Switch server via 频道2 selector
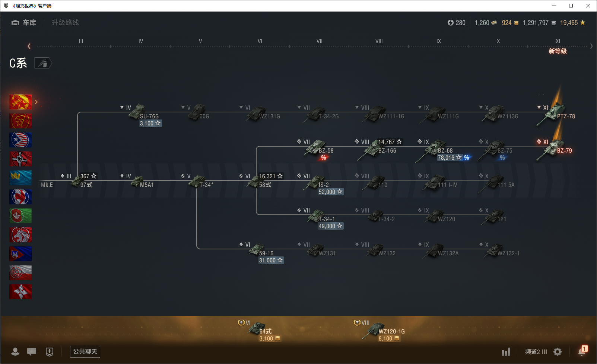The width and height of the screenshot is (597, 364). (x=536, y=352)
